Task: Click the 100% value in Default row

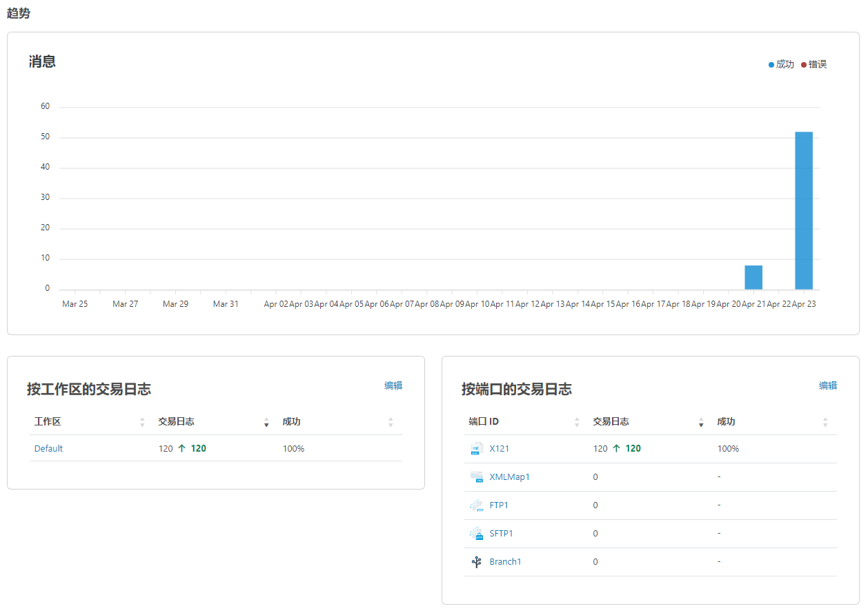Action: pyautogui.click(x=293, y=449)
